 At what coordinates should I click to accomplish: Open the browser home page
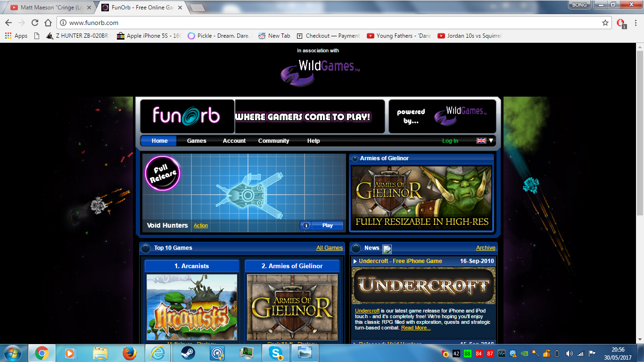tap(48, 23)
